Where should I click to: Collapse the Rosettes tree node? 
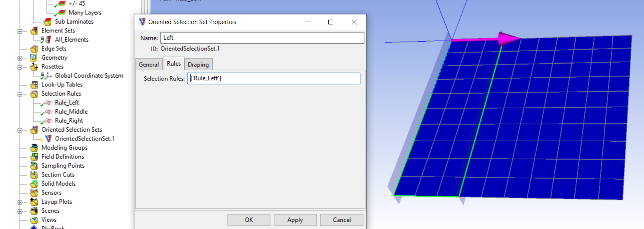coord(20,67)
